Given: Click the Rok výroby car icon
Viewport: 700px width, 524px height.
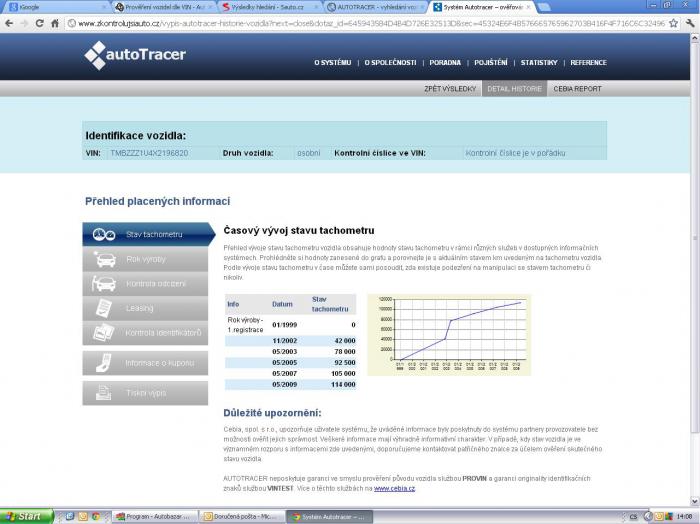Looking at the screenshot, I should tap(104, 259).
